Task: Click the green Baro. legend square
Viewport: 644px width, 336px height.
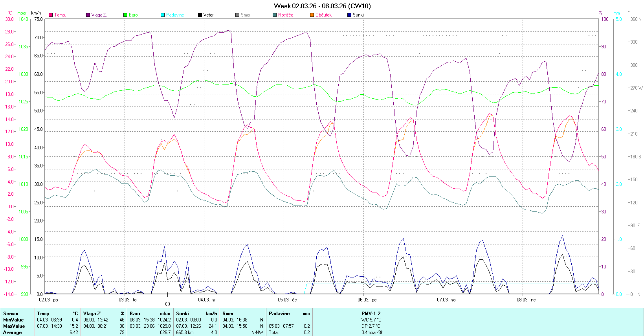Action: pyautogui.click(x=125, y=15)
